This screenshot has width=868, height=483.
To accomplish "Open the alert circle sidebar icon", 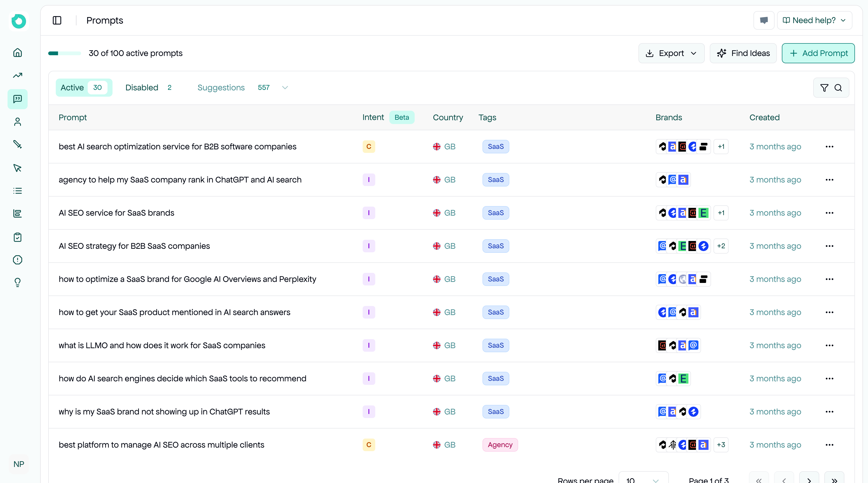I will [18, 260].
